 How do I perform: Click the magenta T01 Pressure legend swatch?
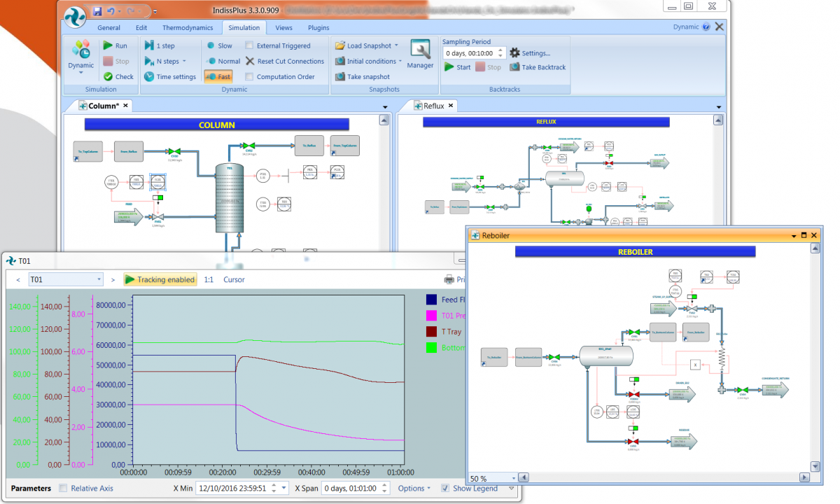click(431, 316)
